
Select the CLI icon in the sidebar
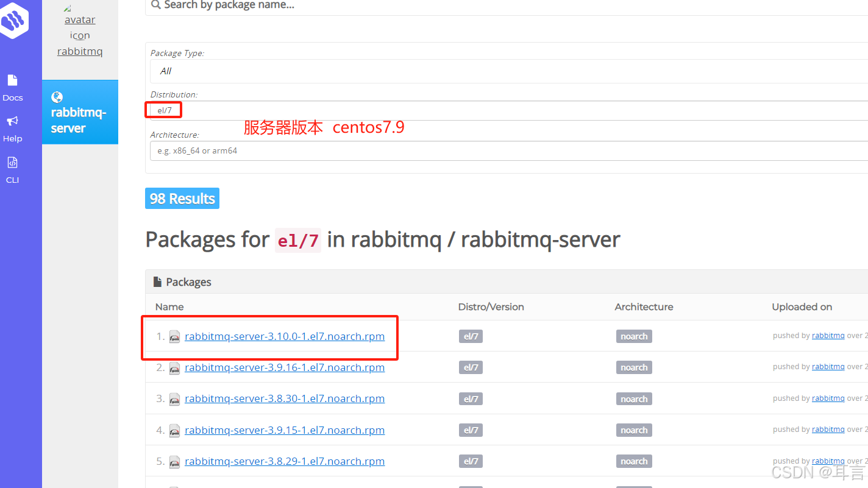(x=12, y=162)
